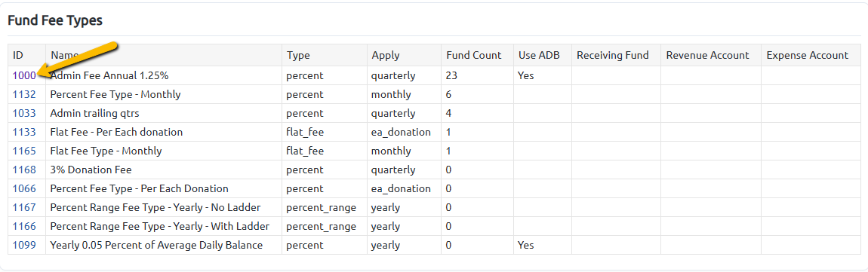The image size is (868, 272).
Task: Open fee type ID 1033
Action: [24, 113]
